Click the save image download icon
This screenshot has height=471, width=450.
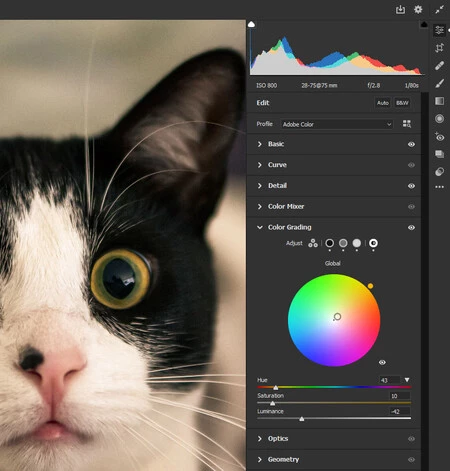coord(400,10)
